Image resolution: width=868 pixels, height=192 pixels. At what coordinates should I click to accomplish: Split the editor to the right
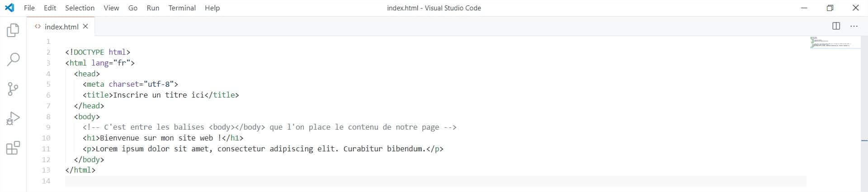[x=836, y=26]
